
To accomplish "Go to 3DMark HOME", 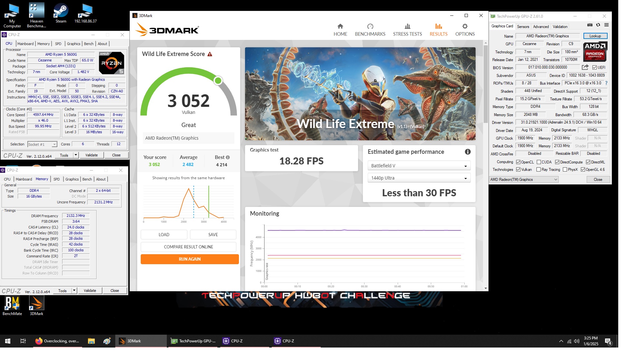I will pos(340,30).
